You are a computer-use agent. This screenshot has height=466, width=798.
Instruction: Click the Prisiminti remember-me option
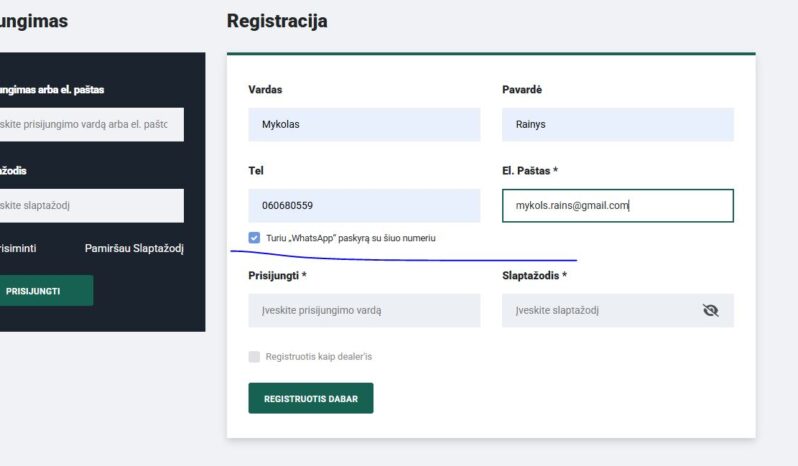pos(18,248)
